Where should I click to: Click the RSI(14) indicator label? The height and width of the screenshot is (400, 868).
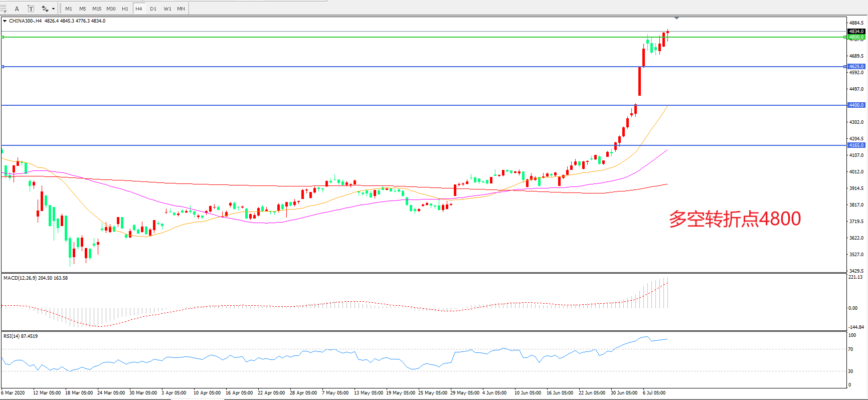coord(21,336)
